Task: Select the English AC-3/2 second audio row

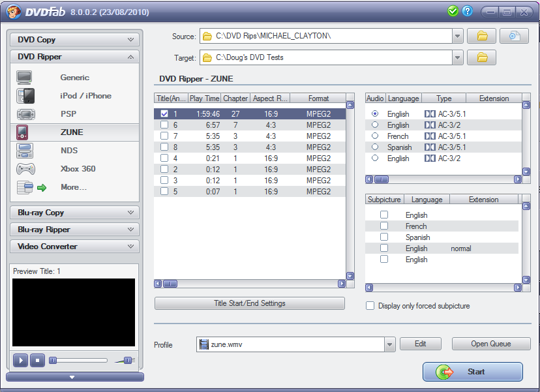Action: [x=443, y=125]
